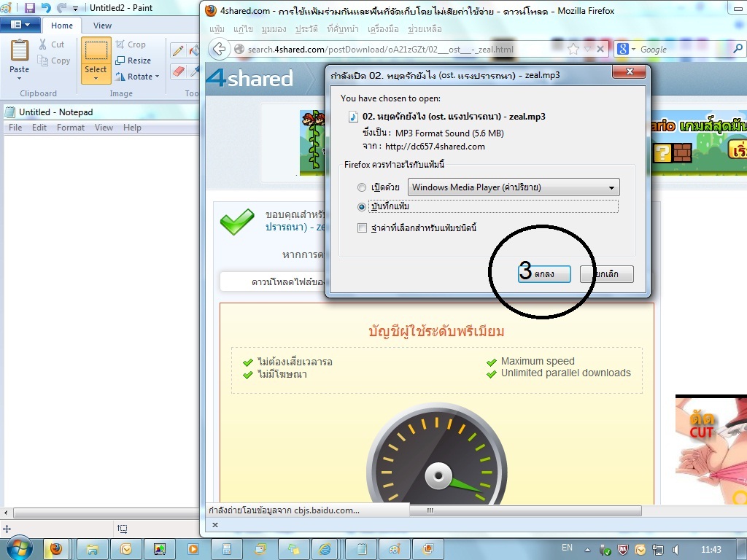
Task: Select the Pencil tool in Paint
Action: pos(178,50)
